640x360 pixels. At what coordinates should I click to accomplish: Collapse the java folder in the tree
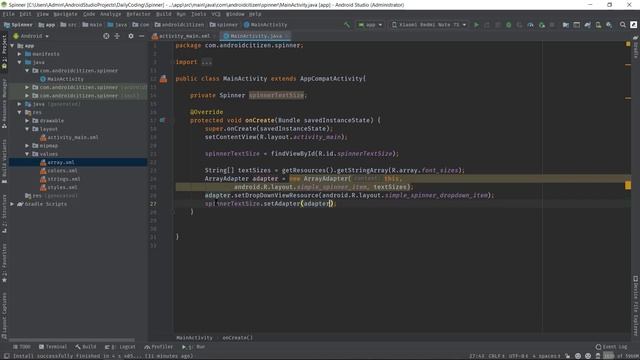20,62
